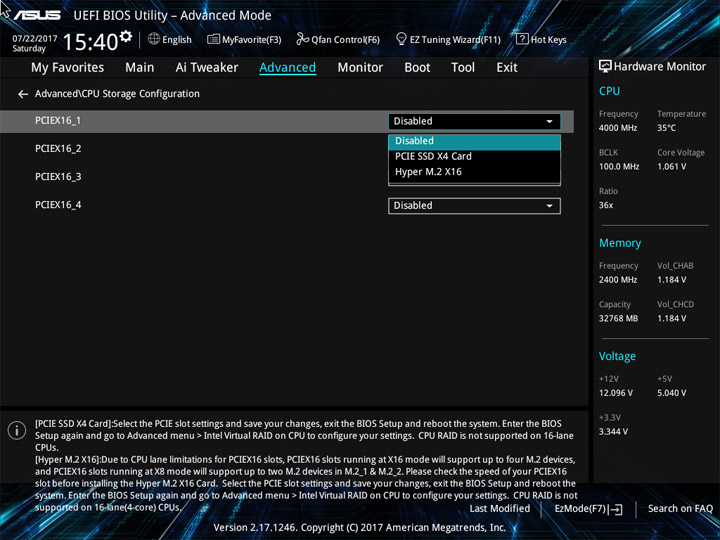Click the 1.061 V core voltage value
Screen dimensions: 720x540
point(671,167)
